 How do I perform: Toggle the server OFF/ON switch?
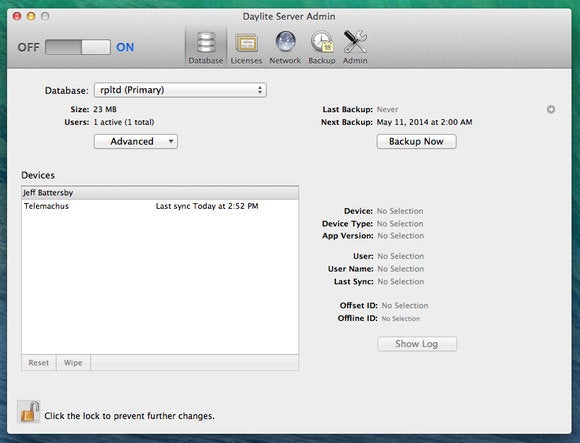78,47
